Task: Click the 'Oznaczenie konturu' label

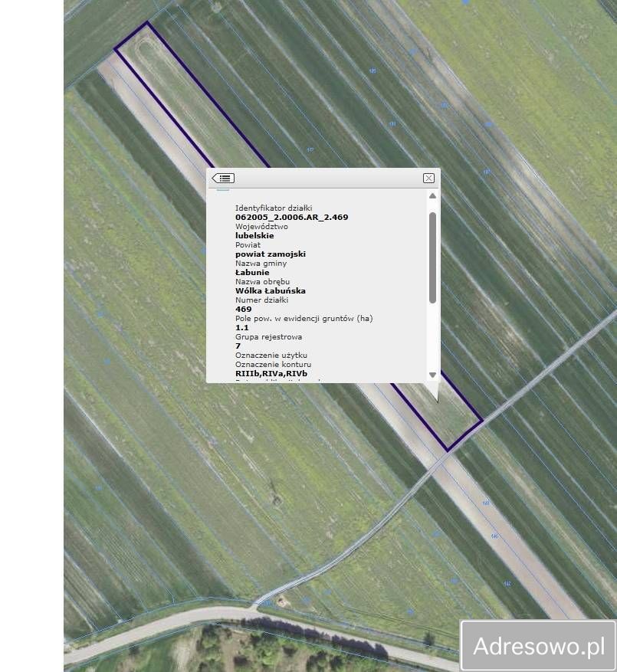Action: tap(273, 365)
